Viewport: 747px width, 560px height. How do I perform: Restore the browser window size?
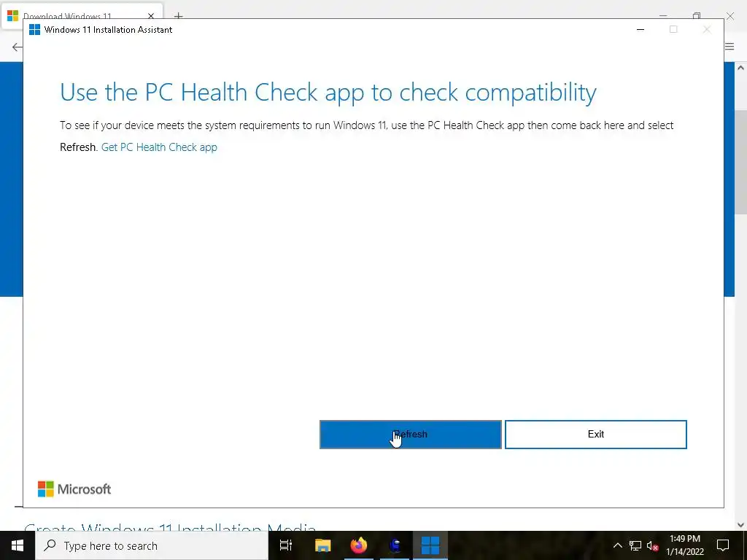coord(697,16)
